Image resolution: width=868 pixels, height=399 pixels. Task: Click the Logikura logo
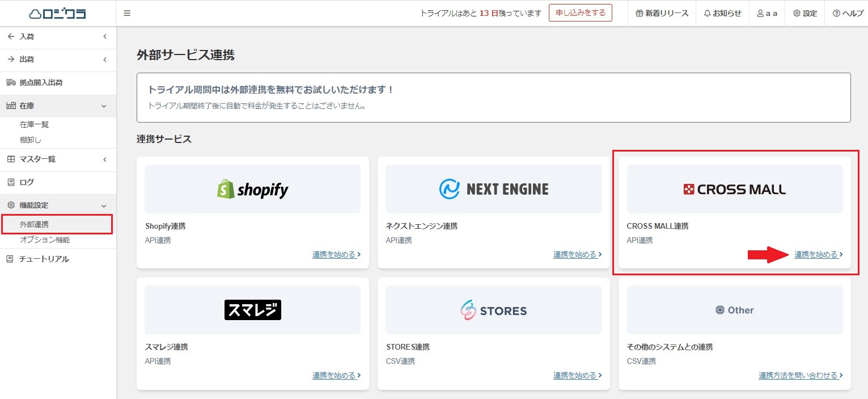pyautogui.click(x=57, y=13)
